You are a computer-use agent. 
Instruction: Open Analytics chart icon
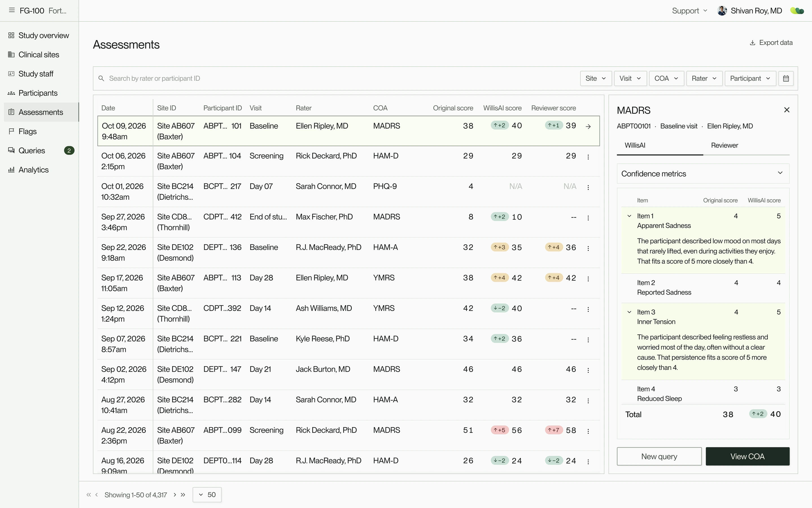11,170
